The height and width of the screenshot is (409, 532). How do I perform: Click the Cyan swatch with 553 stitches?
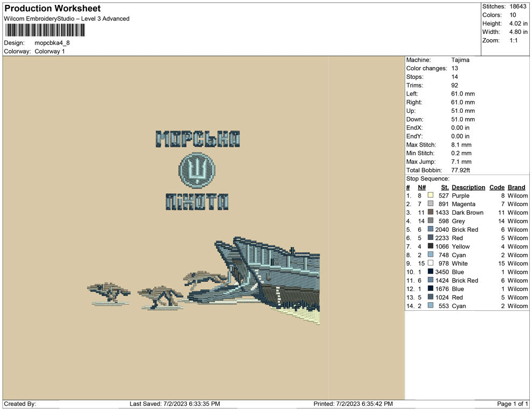430,305
